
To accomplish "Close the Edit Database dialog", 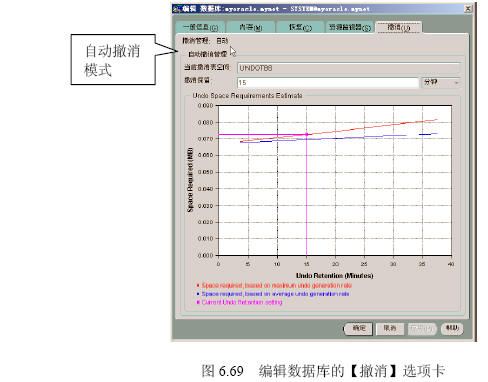I will (468, 9).
